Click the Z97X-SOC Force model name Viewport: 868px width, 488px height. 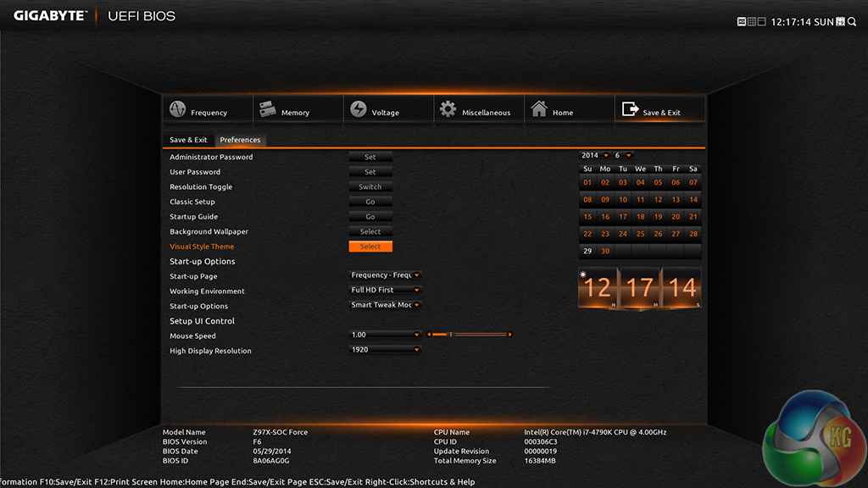pos(280,432)
